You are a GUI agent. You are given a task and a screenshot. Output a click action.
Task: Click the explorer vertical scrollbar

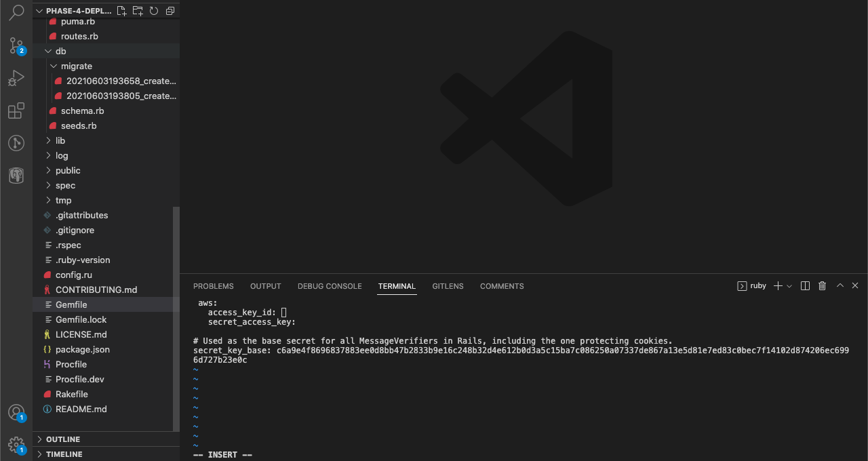[x=176, y=319]
